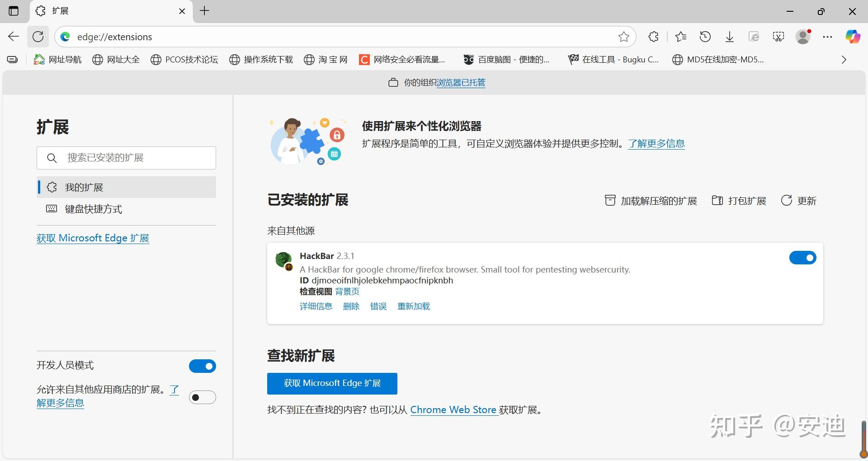This screenshot has width=868, height=461.
Task: Open the Favorites list icon
Action: click(x=681, y=37)
